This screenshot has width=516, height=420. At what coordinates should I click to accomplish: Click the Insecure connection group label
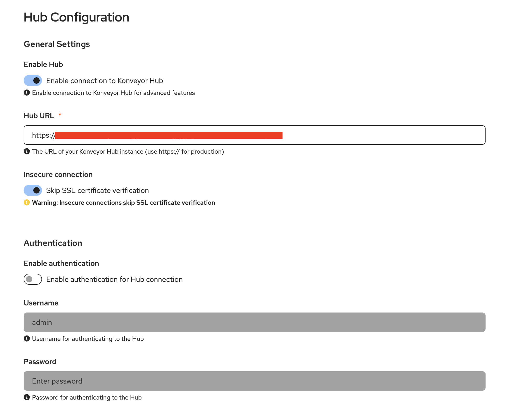(58, 174)
